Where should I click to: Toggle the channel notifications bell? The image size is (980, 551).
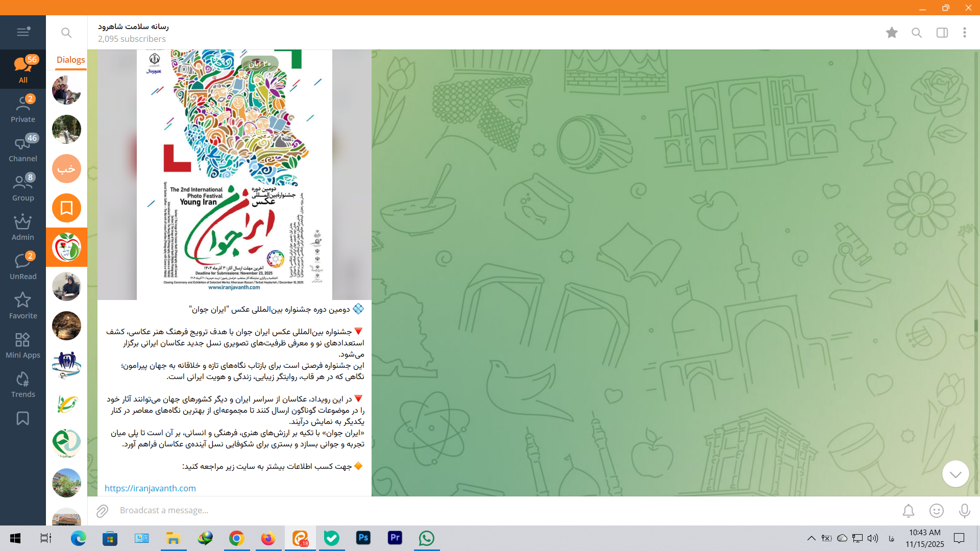point(908,511)
